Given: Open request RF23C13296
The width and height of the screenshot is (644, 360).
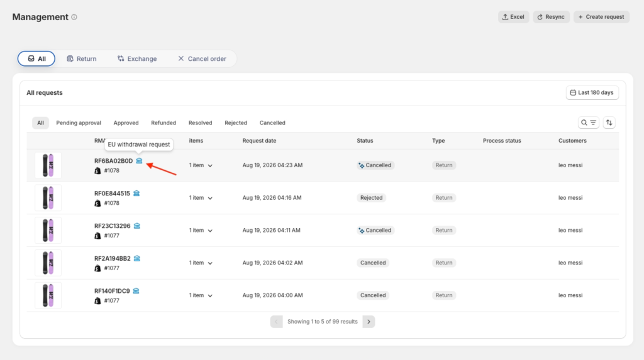Looking at the screenshot, I should point(112,226).
